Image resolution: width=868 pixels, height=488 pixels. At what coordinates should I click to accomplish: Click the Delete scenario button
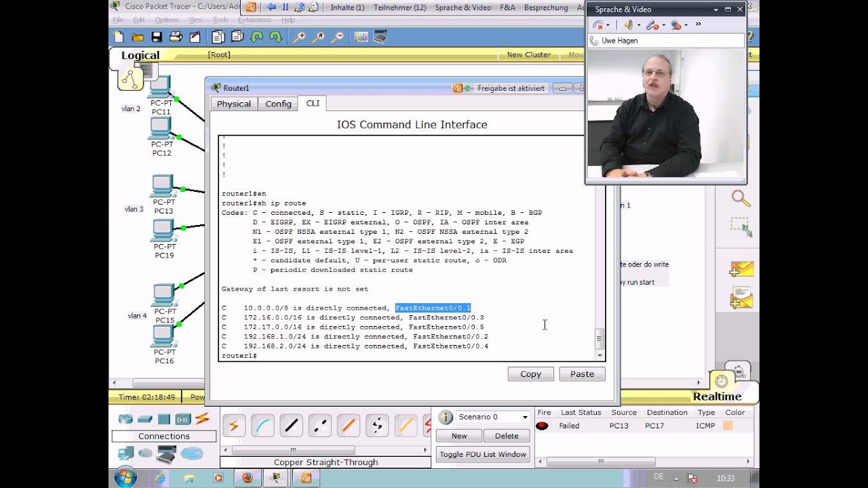pos(507,436)
